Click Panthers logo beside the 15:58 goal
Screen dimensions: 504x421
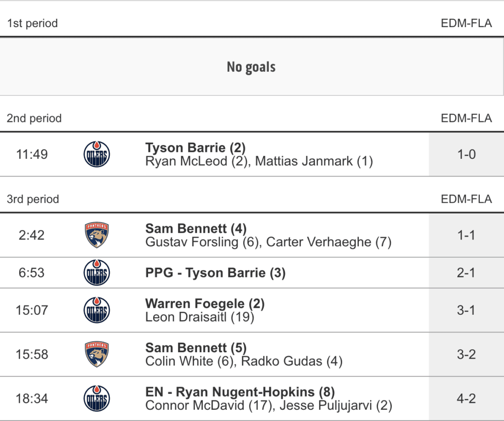pyautogui.click(x=96, y=354)
